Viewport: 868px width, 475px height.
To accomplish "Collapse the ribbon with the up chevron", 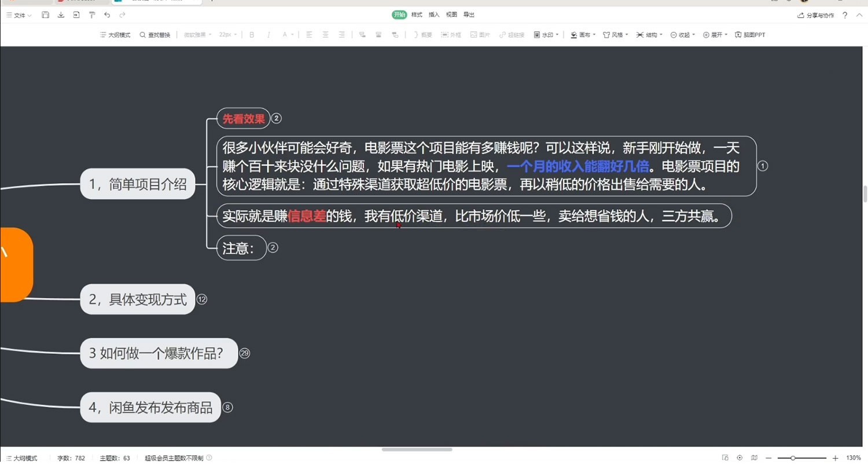I will click(859, 15).
